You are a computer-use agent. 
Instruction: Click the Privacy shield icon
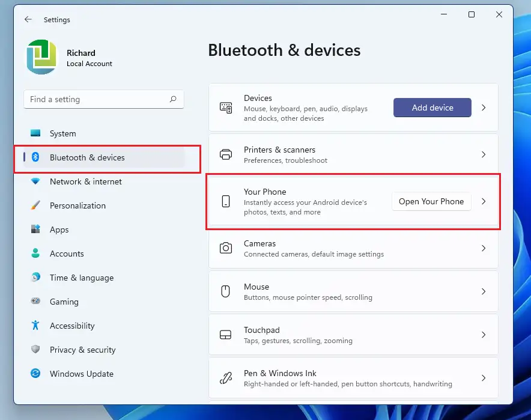[x=35, y=349]
